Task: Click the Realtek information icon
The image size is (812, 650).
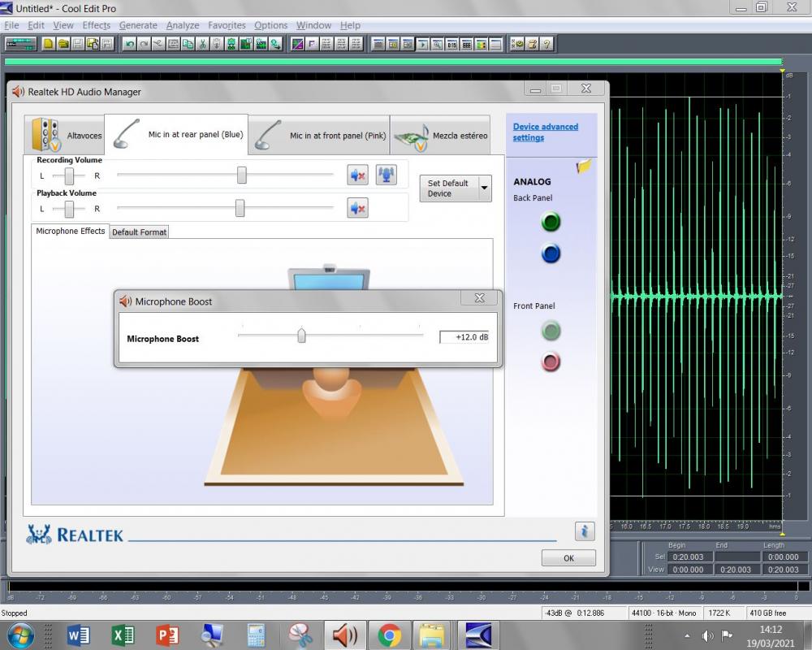Action: [x=585, y=531]
